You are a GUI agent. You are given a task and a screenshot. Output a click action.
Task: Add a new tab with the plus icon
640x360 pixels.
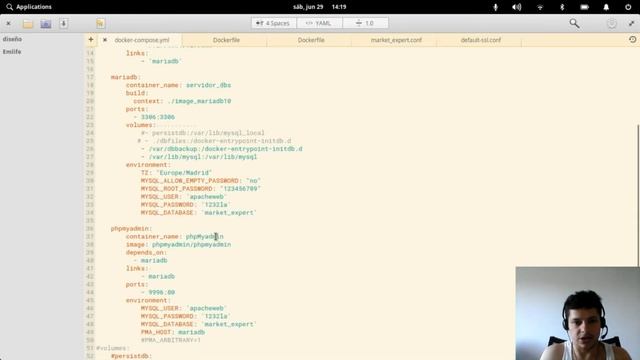pos(91,40)
